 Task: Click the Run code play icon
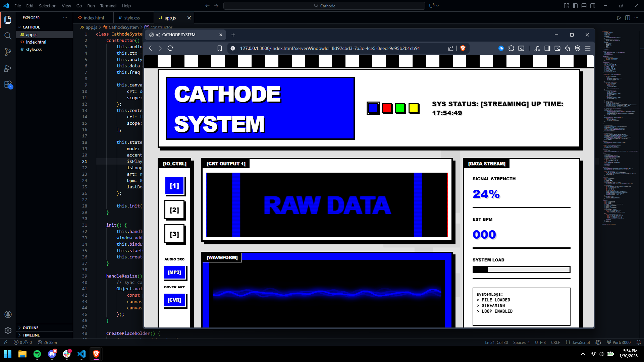click(x=619, y=18)
